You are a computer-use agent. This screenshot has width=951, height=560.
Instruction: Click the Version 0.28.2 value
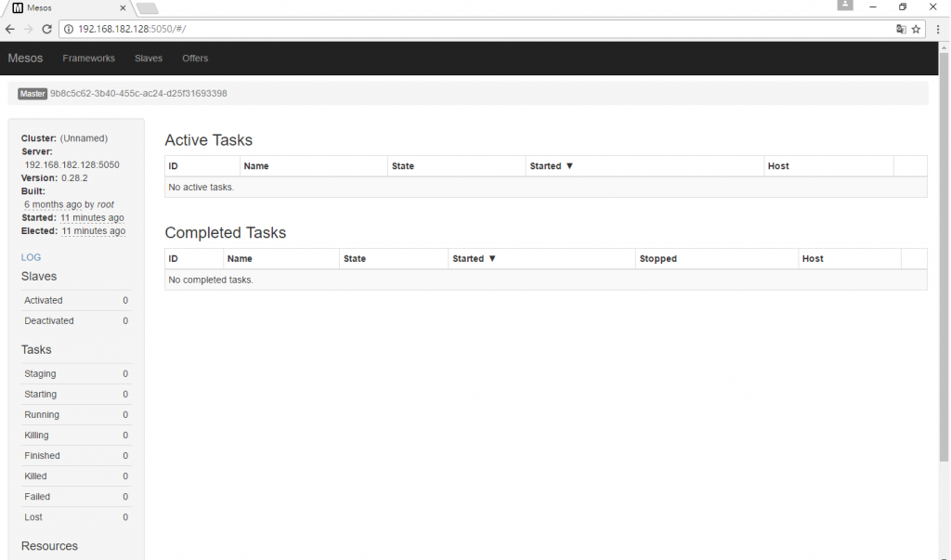(74, 178)
